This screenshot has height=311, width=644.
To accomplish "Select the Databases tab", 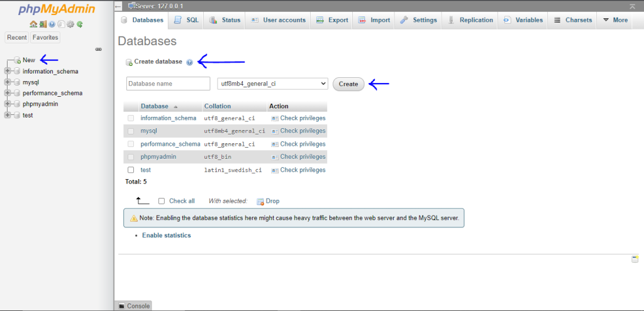I will (x=142, y=20).
